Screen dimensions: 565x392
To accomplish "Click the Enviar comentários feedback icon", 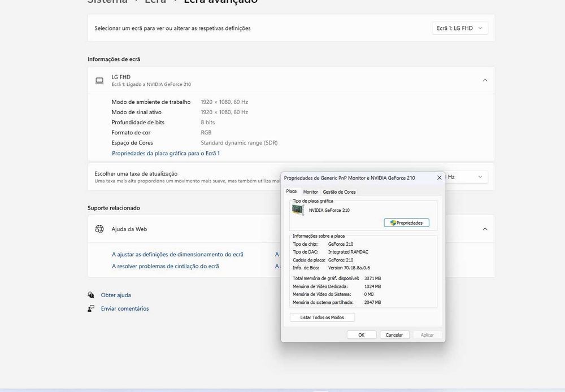I will [x=91, y=308].
